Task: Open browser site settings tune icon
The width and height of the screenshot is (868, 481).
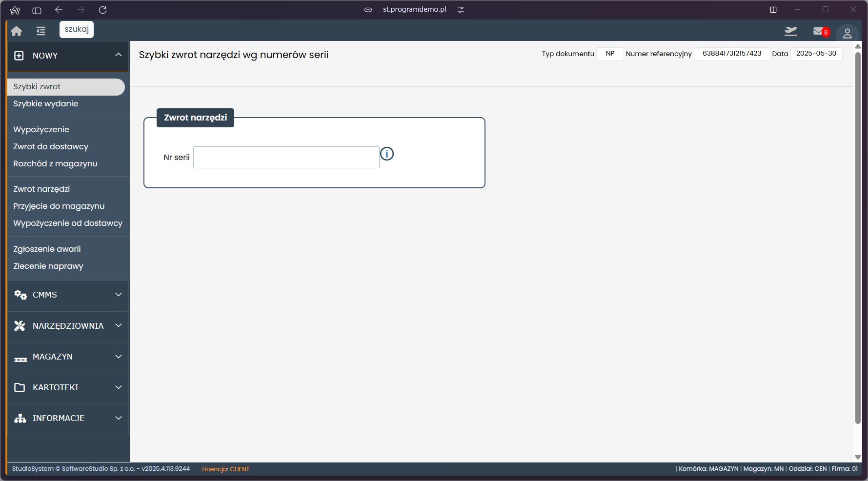Action: pyautogui.click(x=461, y=10)
